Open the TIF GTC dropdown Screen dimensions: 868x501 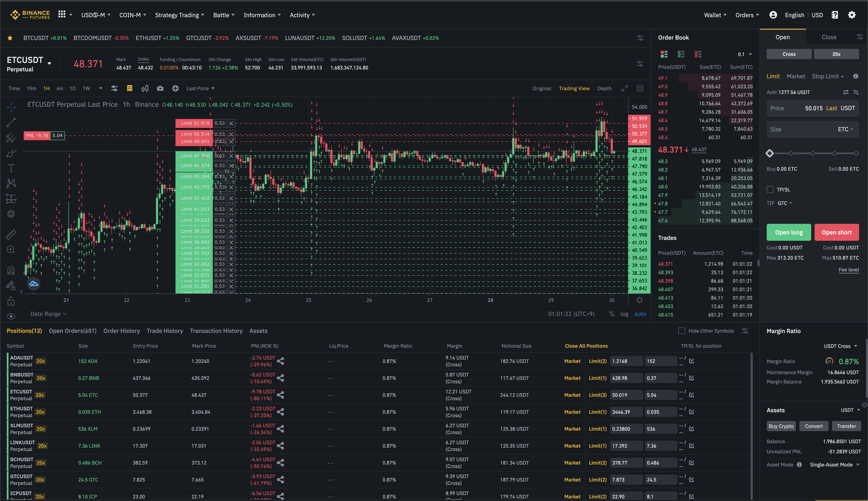tap(785, 203)
